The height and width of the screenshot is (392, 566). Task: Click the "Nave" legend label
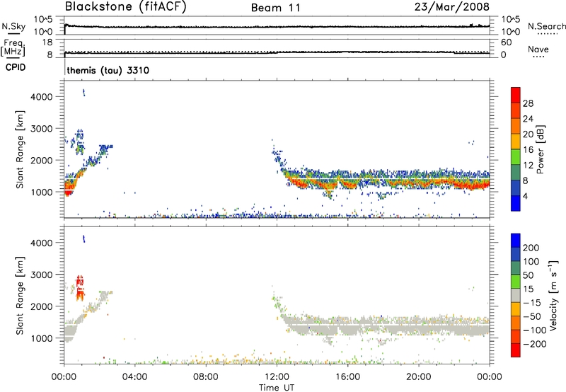coord(538,50)
